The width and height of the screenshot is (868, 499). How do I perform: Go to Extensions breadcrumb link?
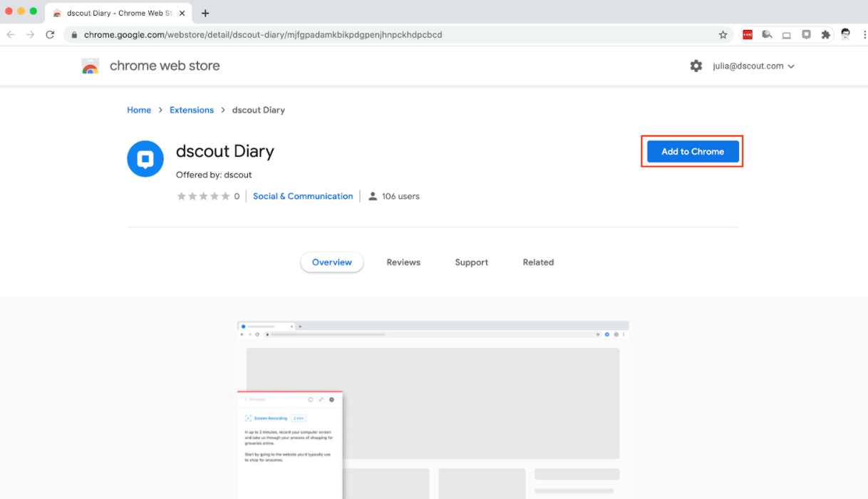[192, 110]
